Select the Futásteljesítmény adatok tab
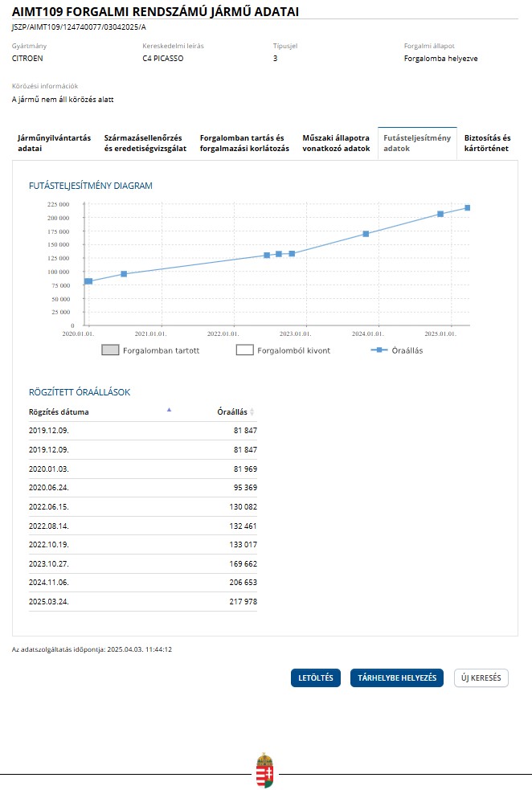This screenshot has height=790, width=532. [417, 143]
